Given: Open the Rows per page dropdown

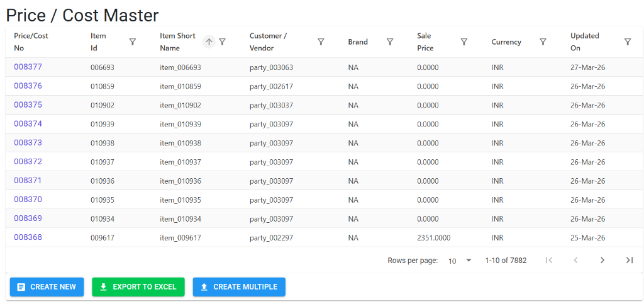Looking at the screenshot, I should [460, 261].
